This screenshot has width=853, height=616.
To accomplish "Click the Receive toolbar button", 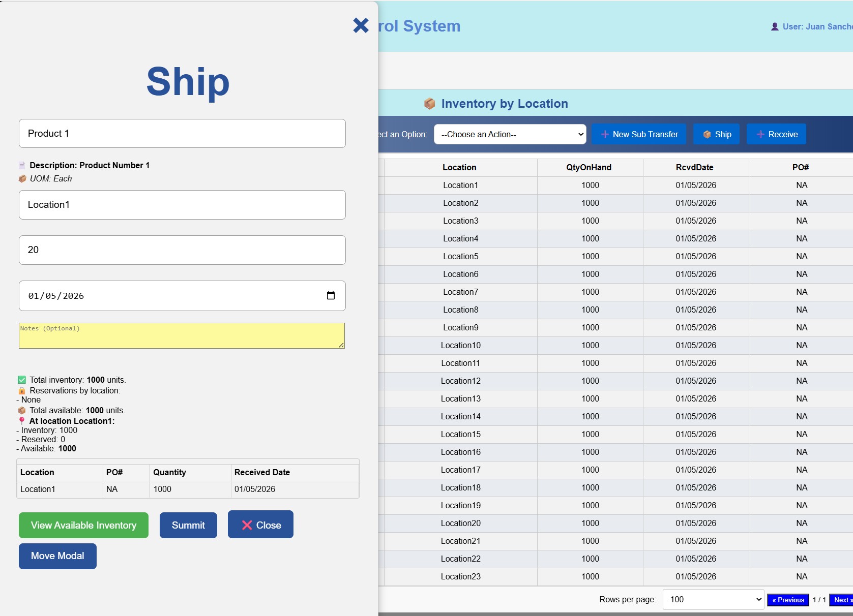I will (x=776, y=134).
